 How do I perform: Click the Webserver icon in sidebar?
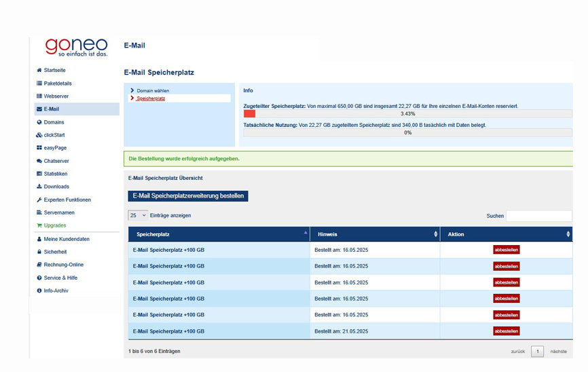39,96
